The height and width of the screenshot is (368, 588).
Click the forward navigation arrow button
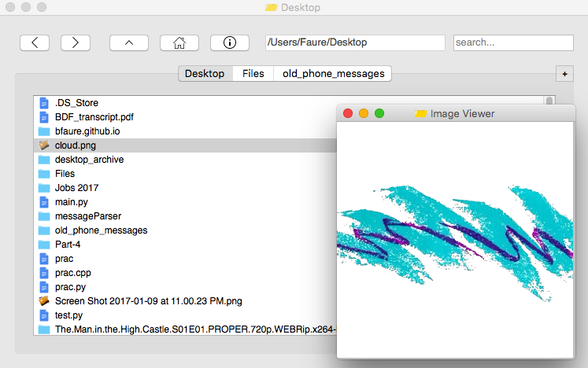pyautogui.click(x=76, y=42)
